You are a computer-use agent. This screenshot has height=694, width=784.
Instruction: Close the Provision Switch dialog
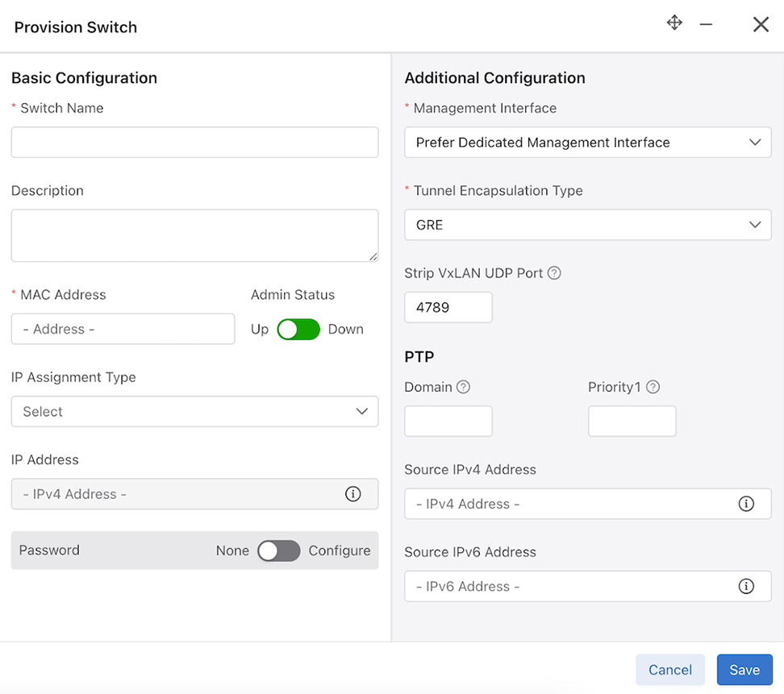(761, 25)
